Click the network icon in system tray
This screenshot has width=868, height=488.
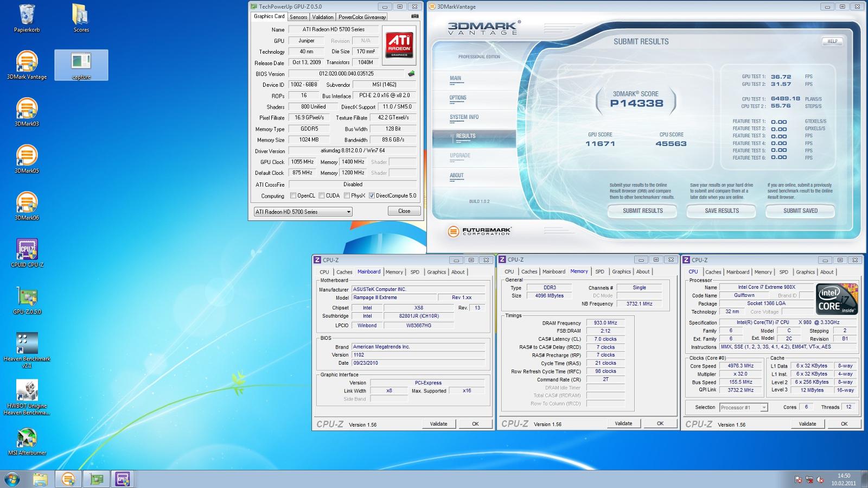(x=809, y=480)
